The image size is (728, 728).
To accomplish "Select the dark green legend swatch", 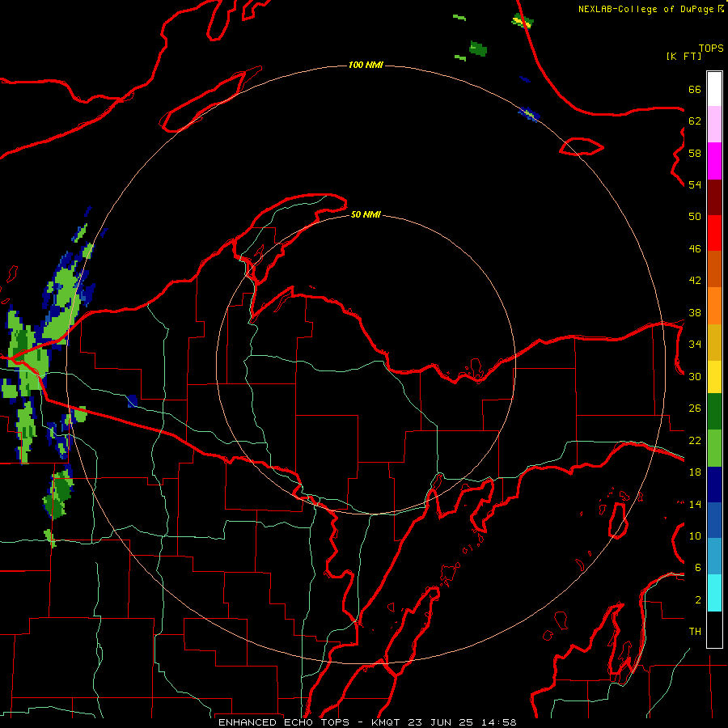I will pyautogui.click(x=714, y=412).
